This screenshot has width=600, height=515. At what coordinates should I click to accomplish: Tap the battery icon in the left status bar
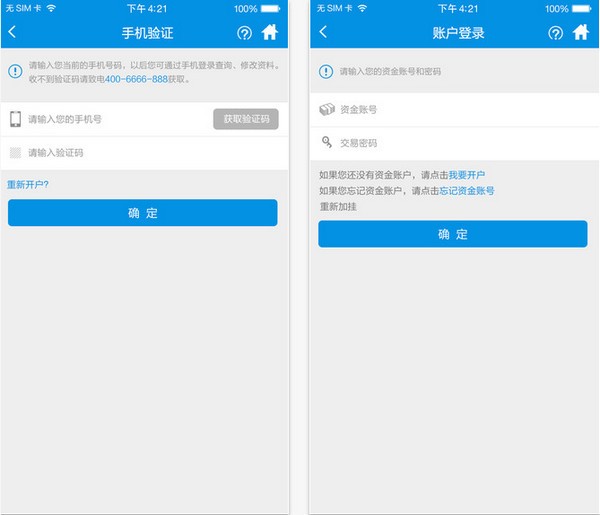coord(271,8)
